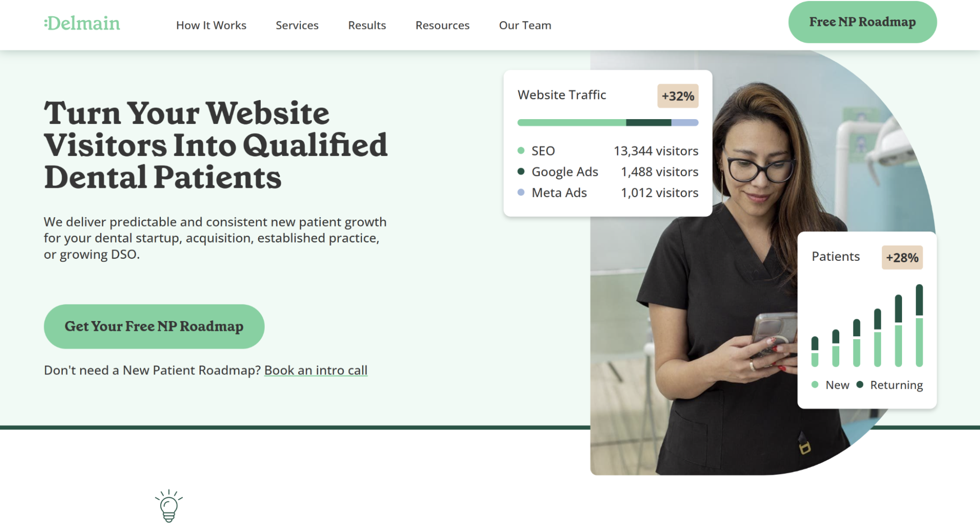Click the Returning patients legend dot
Viewport: 980px width, 524px height.
coord(859,385)
